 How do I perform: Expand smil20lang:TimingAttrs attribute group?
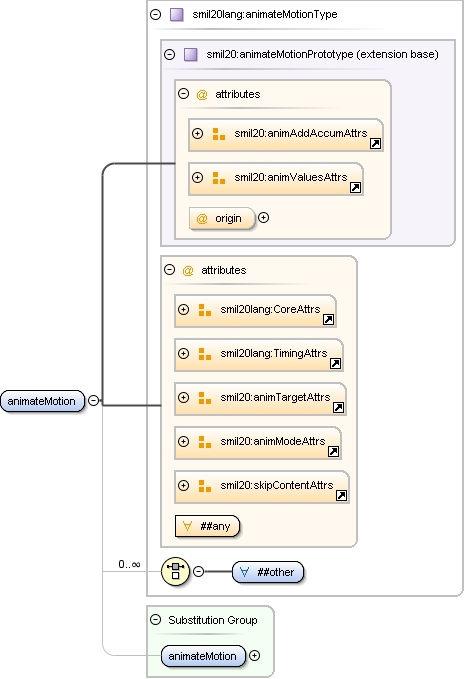[184, 353]
